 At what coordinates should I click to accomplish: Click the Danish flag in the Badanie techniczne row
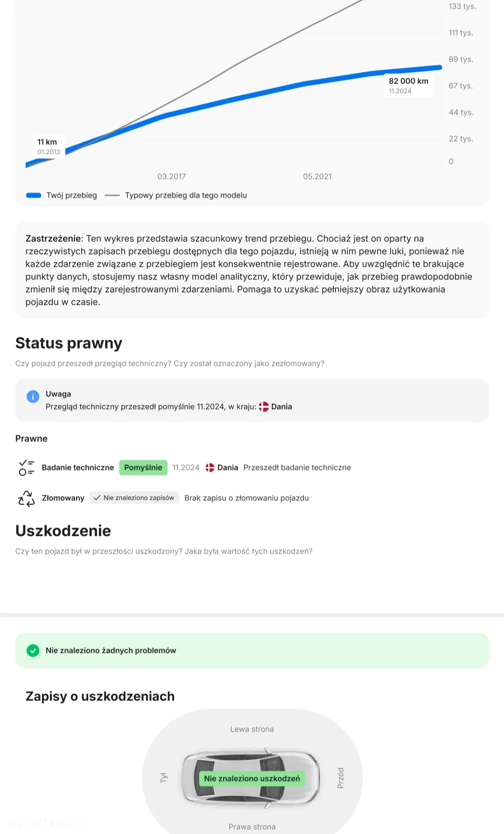[210, 468]
